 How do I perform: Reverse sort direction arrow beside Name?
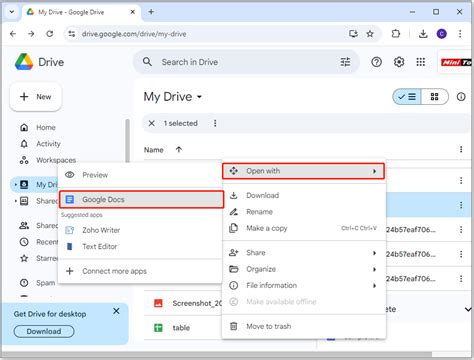click(179, 149)
